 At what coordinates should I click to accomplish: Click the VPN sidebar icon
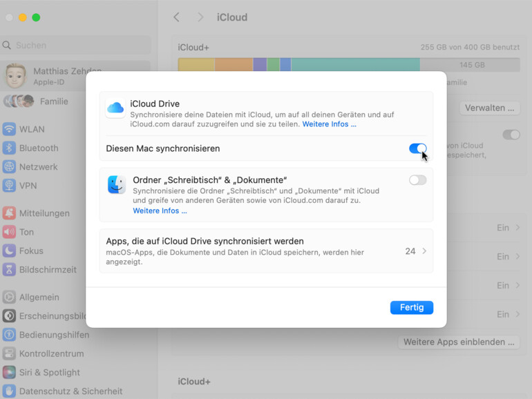tap(9, 186)
